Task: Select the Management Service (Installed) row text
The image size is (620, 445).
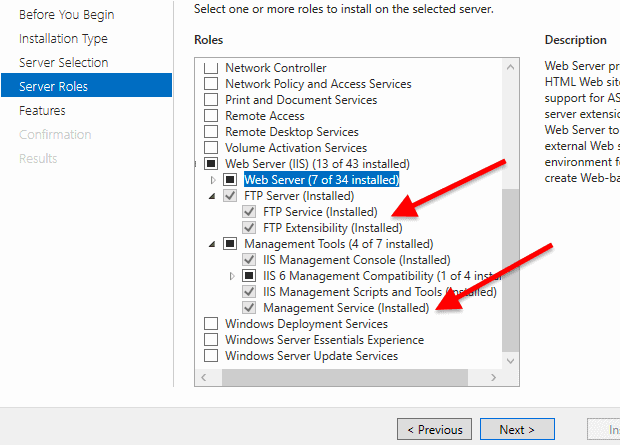Action: click(346, 308)
